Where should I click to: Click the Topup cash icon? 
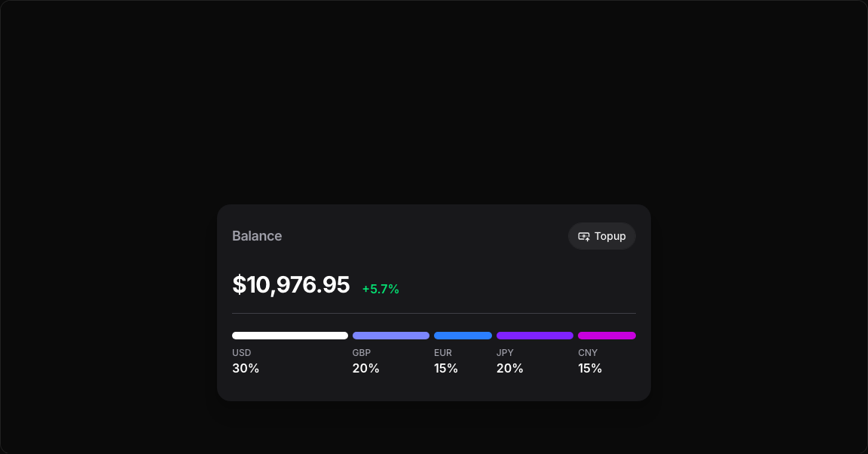(x=584, y=236)
